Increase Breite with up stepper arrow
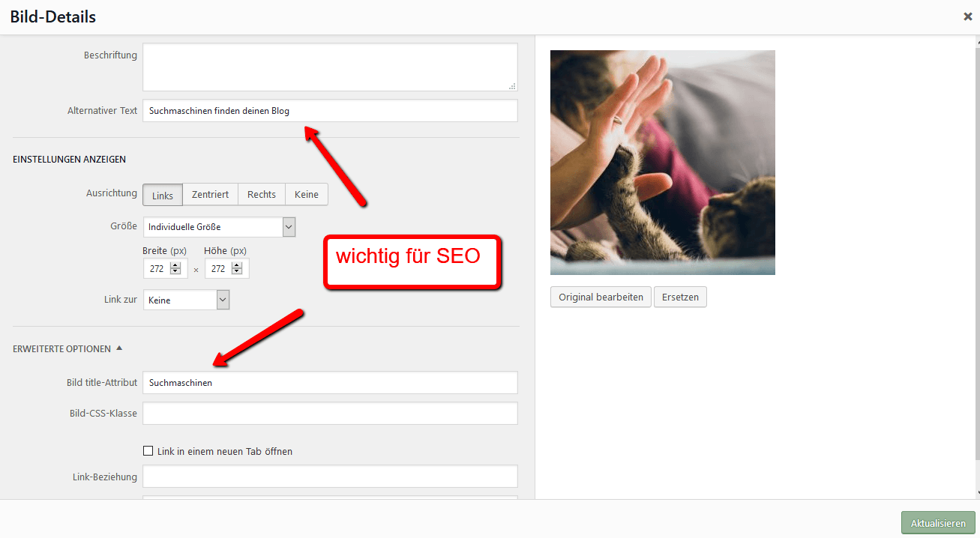This screenshot has height=538, width=980. 175,265
